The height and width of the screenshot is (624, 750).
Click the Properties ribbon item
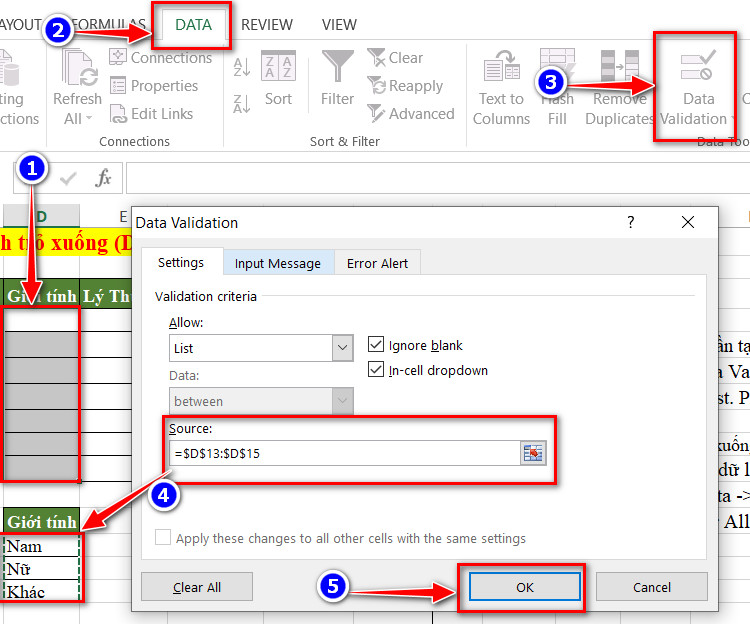coord(154,86)
